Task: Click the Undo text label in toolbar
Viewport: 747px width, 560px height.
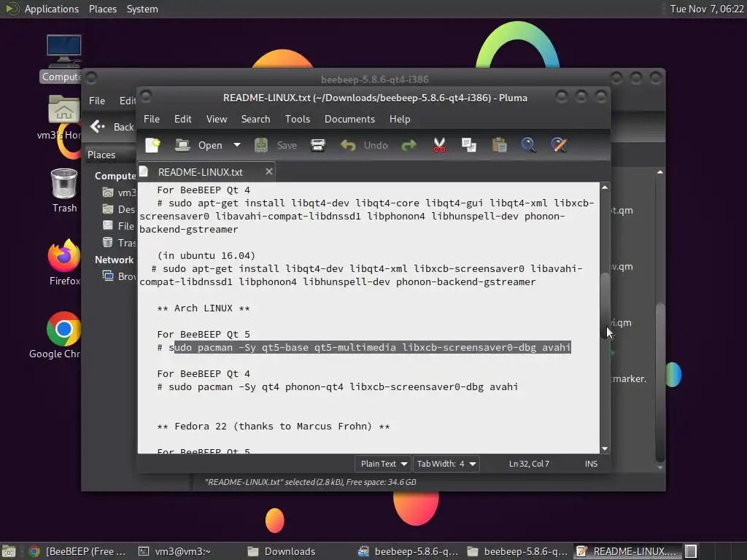Action: tap(376, 145)
